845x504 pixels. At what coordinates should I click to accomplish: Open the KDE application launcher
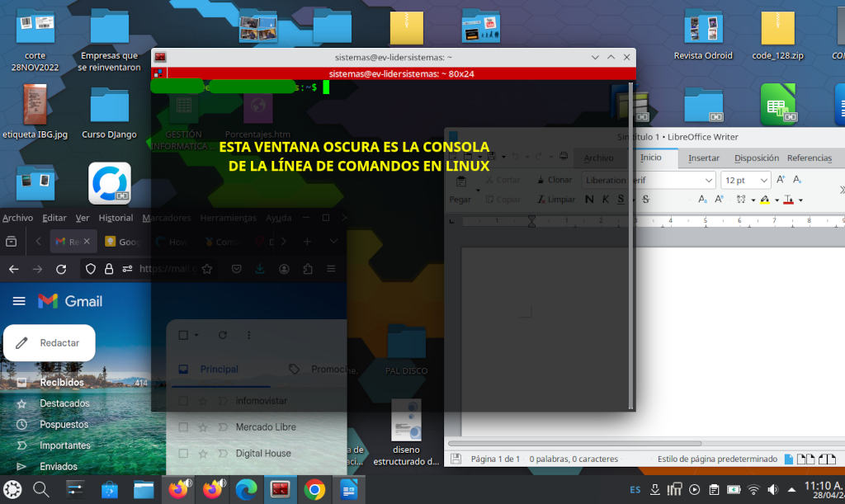(12, 489)
